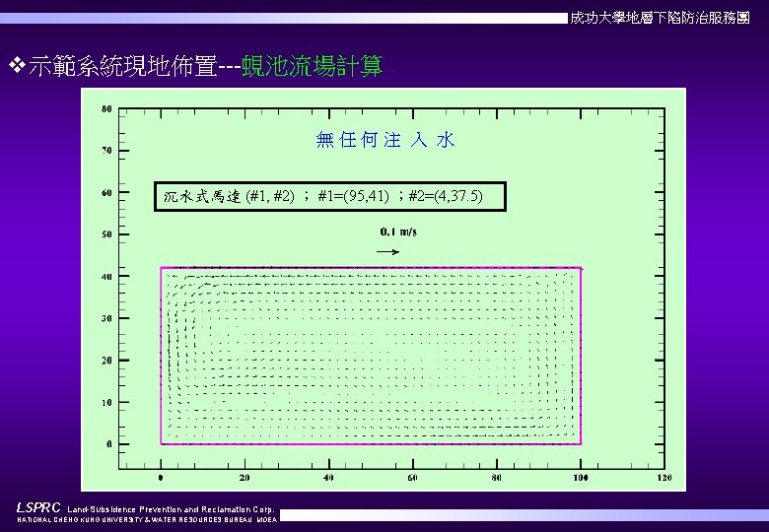Click the y-axis label 80
The image size is (769, 532).
click(x=106, y=108)
